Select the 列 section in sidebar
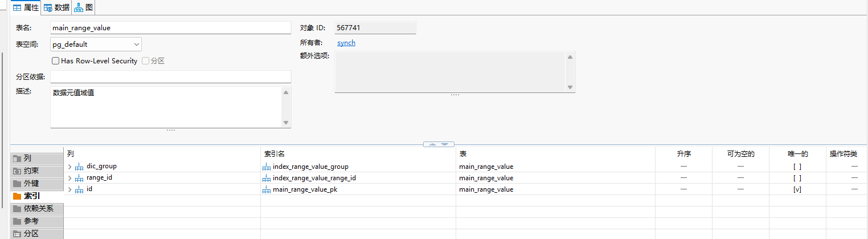This screenshot has width=868, height=239. (36, 158)
